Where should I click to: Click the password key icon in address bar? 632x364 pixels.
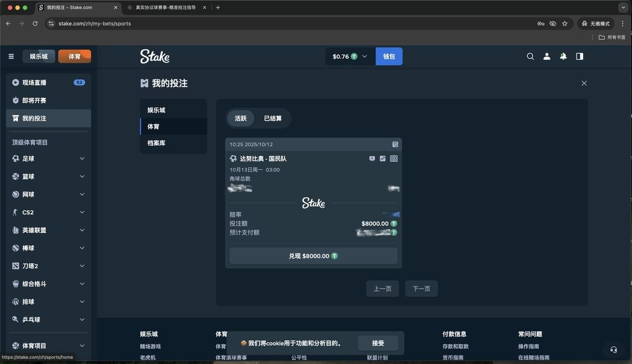540,24
